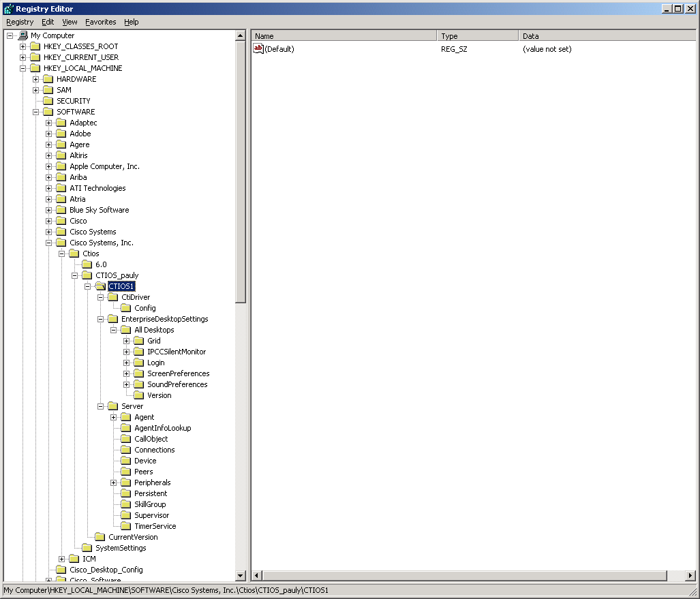Image resolution: width=700 pixels, height=599 pixels.
Task: Click the Login folder icon
Action: tap(139, 363)
